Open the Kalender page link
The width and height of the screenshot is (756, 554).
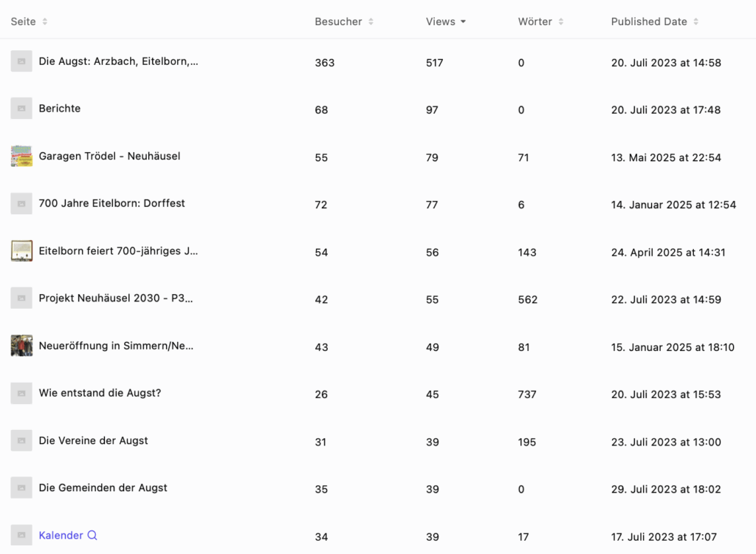[x=61, y=536]
